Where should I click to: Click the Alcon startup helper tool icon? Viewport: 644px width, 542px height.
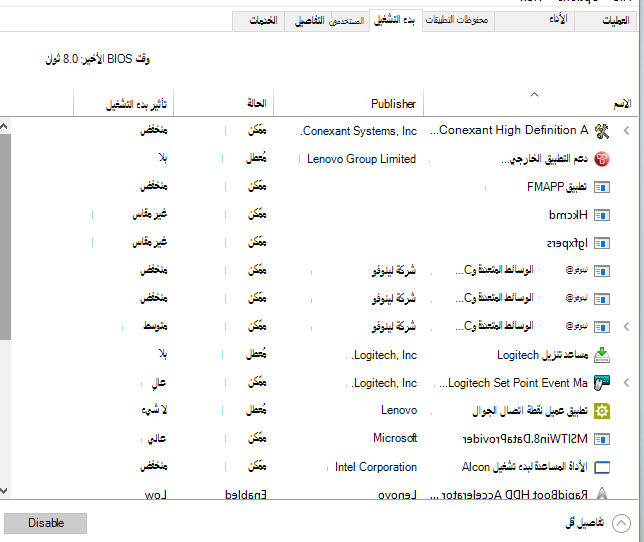(602, 467)
